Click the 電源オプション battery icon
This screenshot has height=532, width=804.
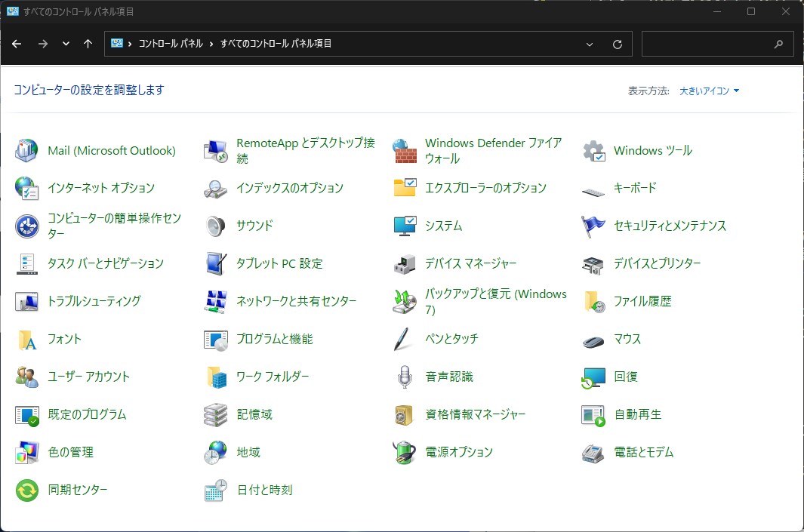click(405, 452)
